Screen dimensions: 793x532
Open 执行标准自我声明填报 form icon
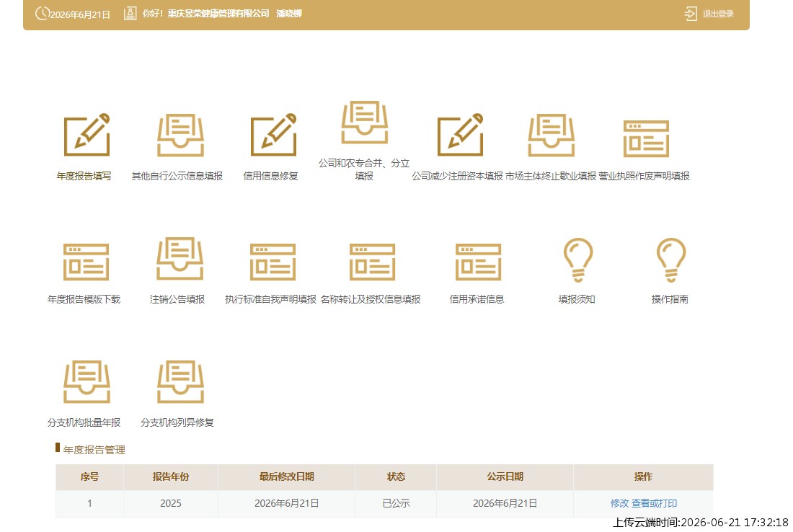click(x=273, y=262)
